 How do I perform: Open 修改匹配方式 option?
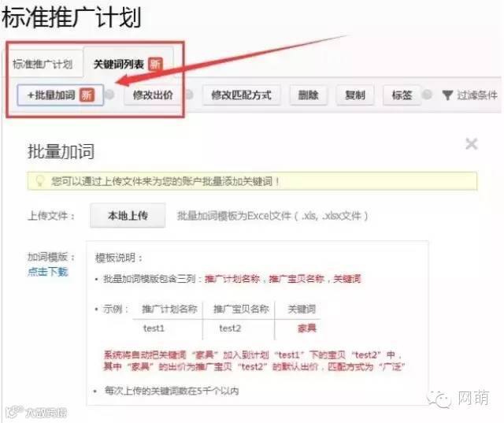[241, 95]
